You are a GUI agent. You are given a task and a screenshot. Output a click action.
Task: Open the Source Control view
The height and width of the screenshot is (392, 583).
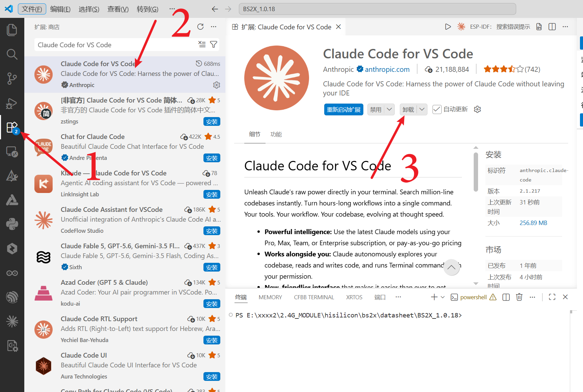pos(12,78)
